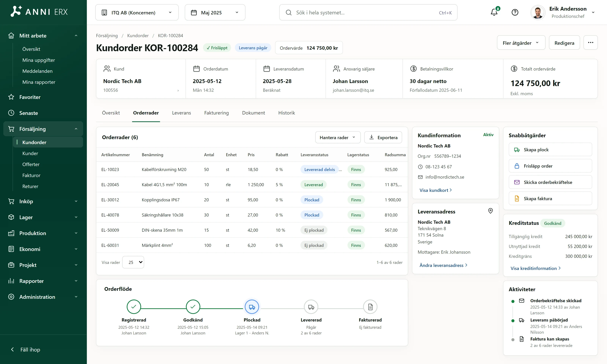Collapse the Mitt arbete sidebar section
This screenshot has width=607, height=364.
pos(43,36)
